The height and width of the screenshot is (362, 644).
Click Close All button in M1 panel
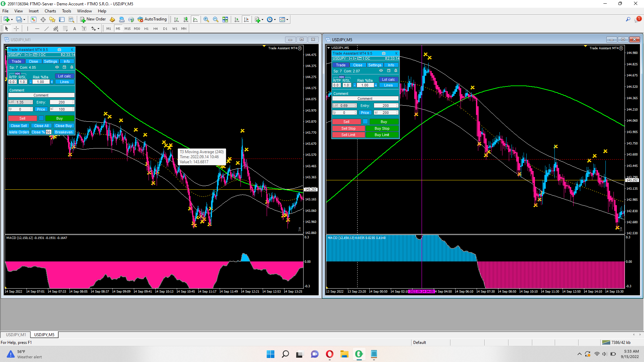pyautogui.click(x=41, y=126)
